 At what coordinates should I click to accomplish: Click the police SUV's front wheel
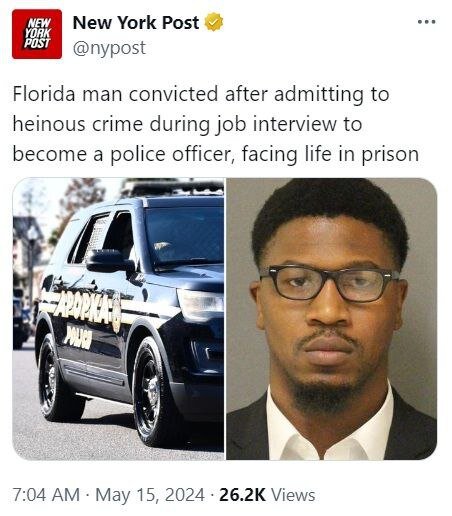pyautogui.click(x=150, y=393)
